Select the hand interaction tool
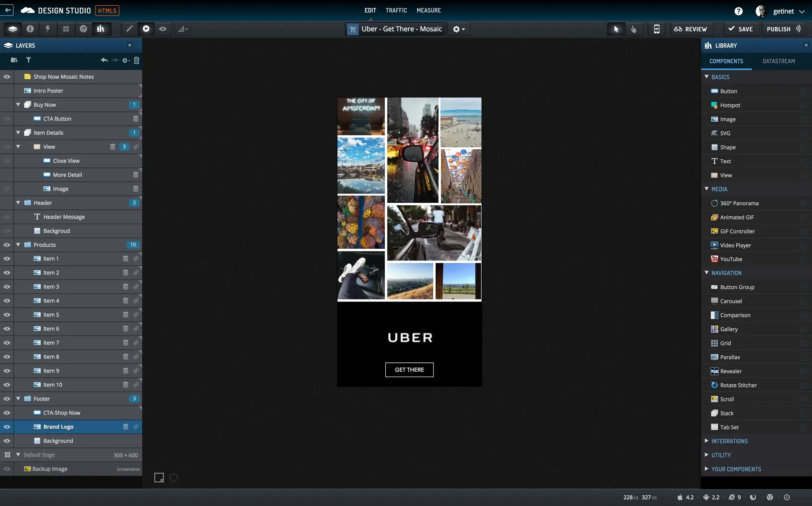This screenshot has height=506, width=812. tap(633, 29)
